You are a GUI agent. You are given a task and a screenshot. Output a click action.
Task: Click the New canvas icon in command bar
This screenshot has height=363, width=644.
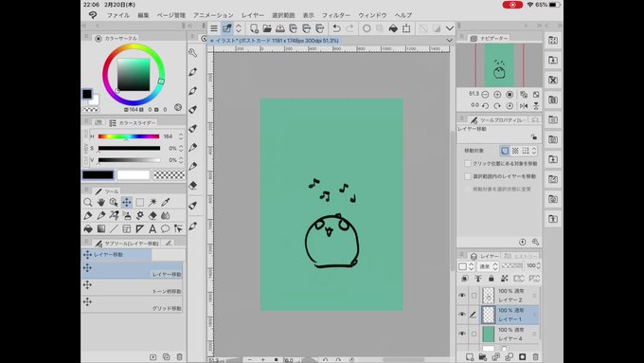point(254,28)
